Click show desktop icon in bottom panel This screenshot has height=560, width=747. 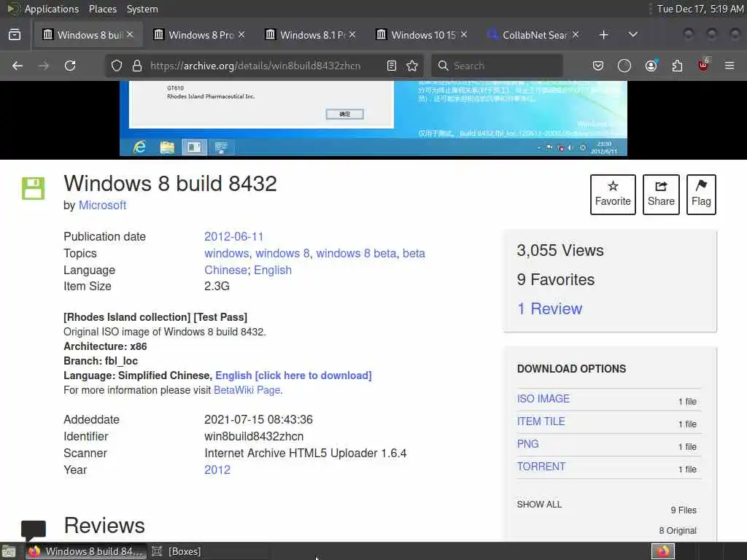click(9, 552)
